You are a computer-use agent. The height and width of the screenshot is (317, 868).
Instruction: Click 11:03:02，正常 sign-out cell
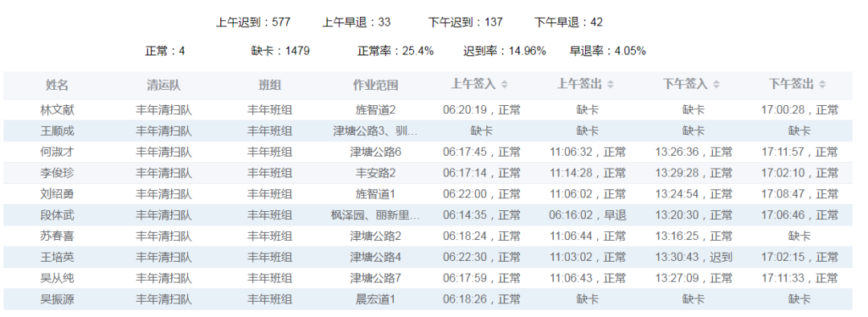click(x=588, y=257)
